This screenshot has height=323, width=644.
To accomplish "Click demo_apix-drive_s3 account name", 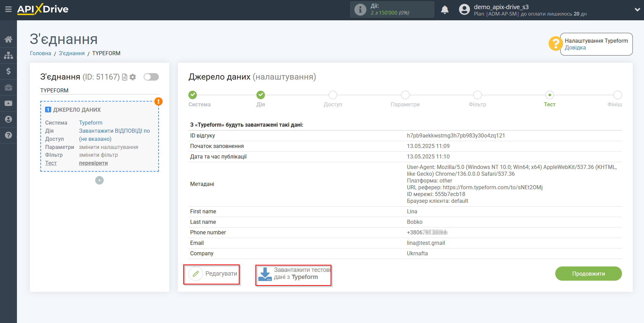I will (501, 7).
